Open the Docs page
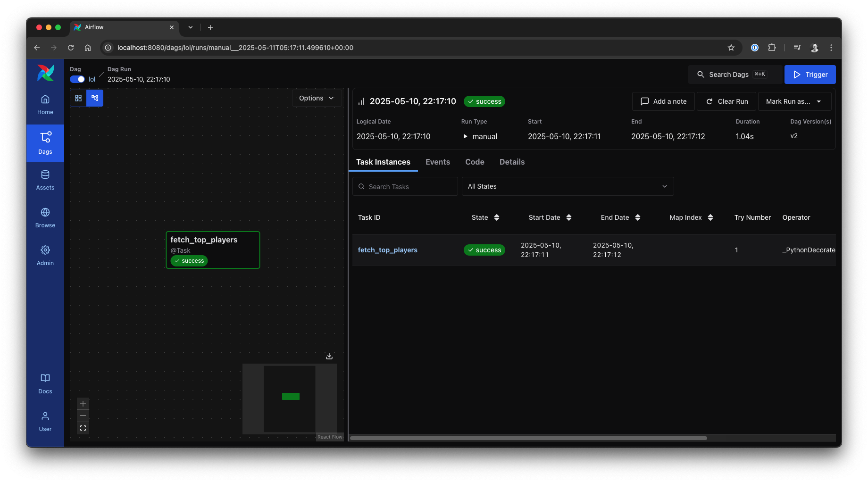Image resolution: width=868 pixels, height=482 pixels. tap(45, 383)
